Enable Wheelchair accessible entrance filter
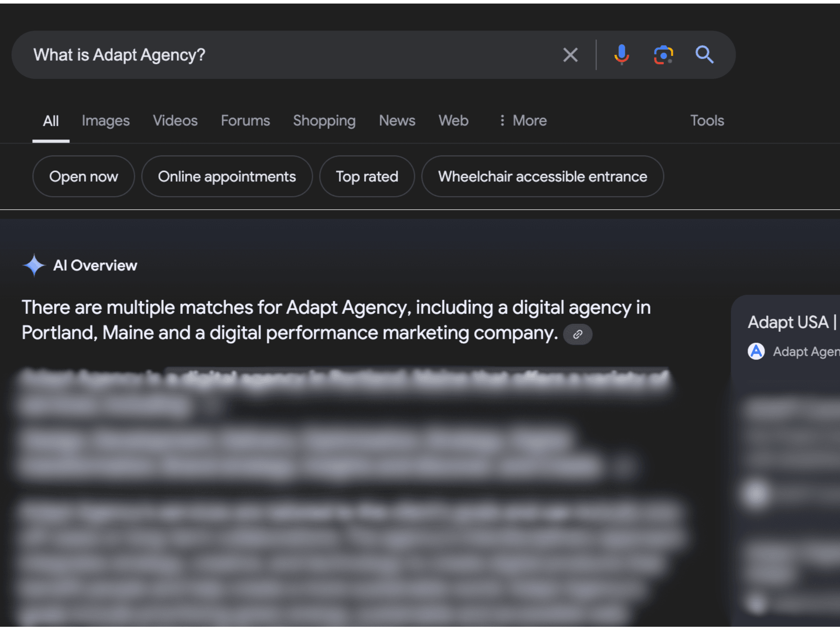840x630 pixels. (x=542, y=176)
